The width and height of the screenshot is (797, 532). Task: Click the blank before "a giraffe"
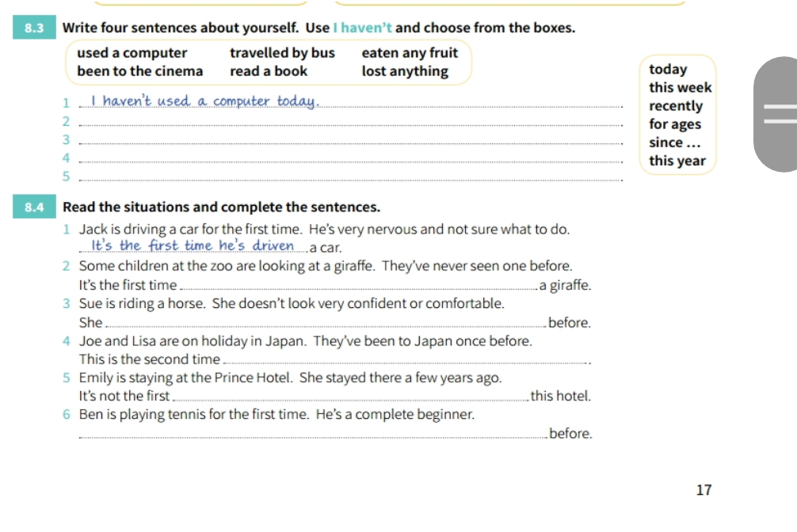pos(357,287)
